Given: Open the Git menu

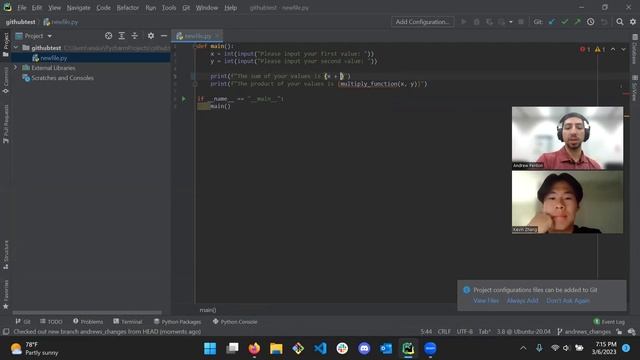Looking at the screenshot, I should (186, 8).
